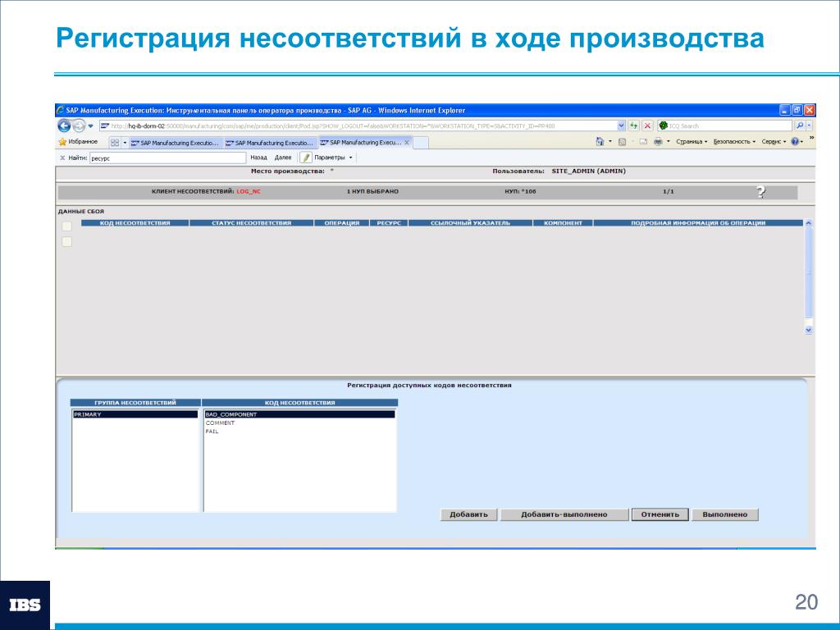Click the Home page icon

[600, 142]
